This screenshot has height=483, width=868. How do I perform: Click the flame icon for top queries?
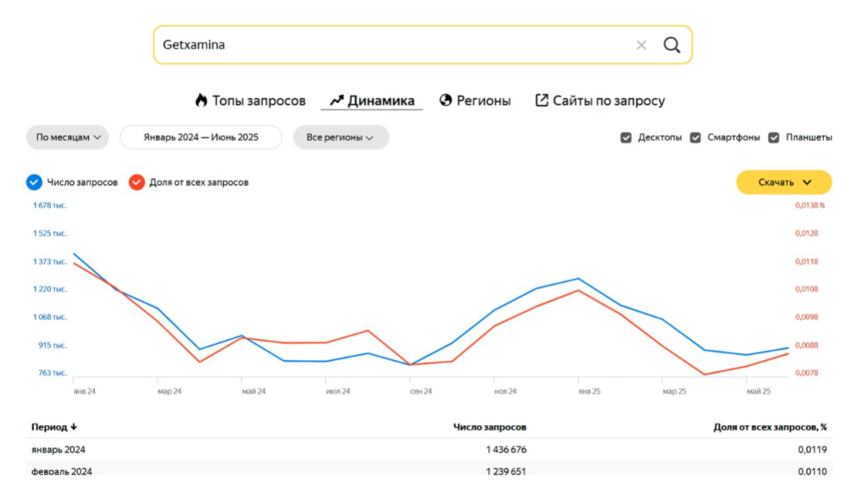201,101
